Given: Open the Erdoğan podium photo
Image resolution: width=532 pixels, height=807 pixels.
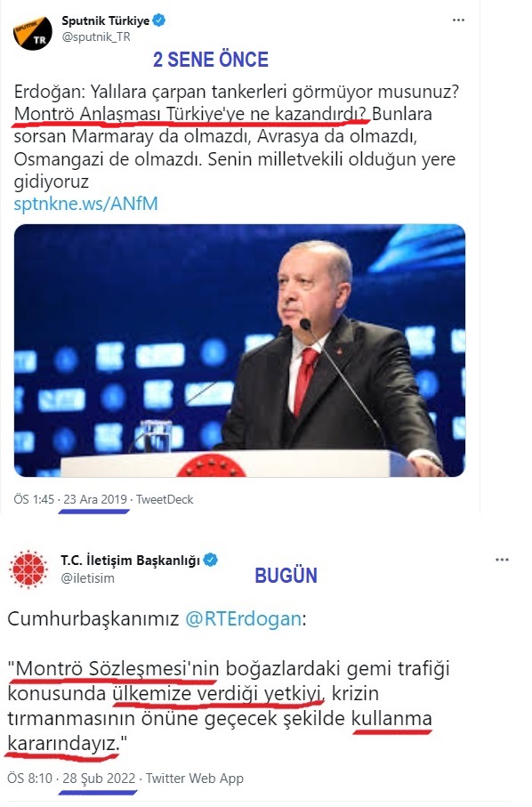Looking at the screenshot, I should [x=239, y=350].
